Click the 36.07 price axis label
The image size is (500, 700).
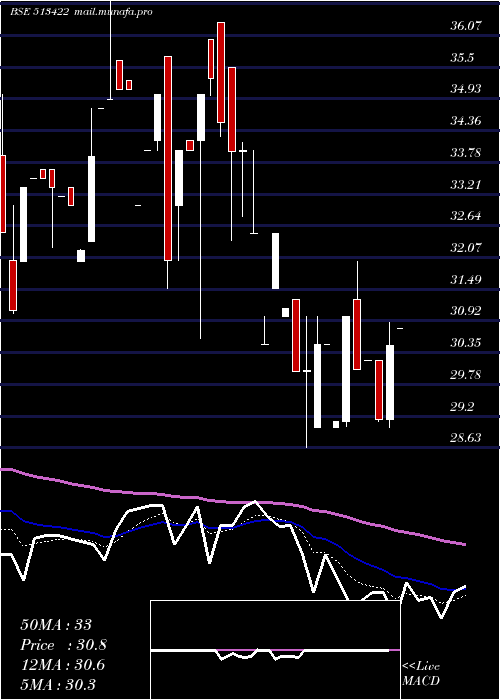tap(466, 26)
